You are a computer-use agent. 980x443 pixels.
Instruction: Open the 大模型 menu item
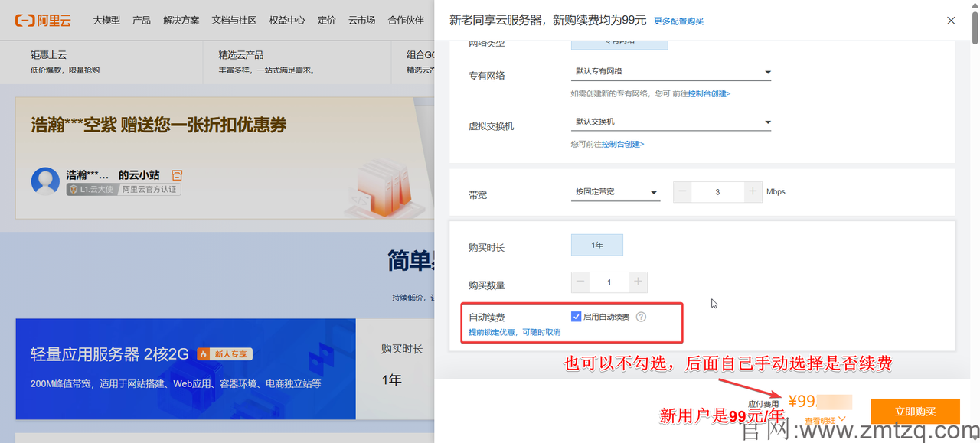106,21
